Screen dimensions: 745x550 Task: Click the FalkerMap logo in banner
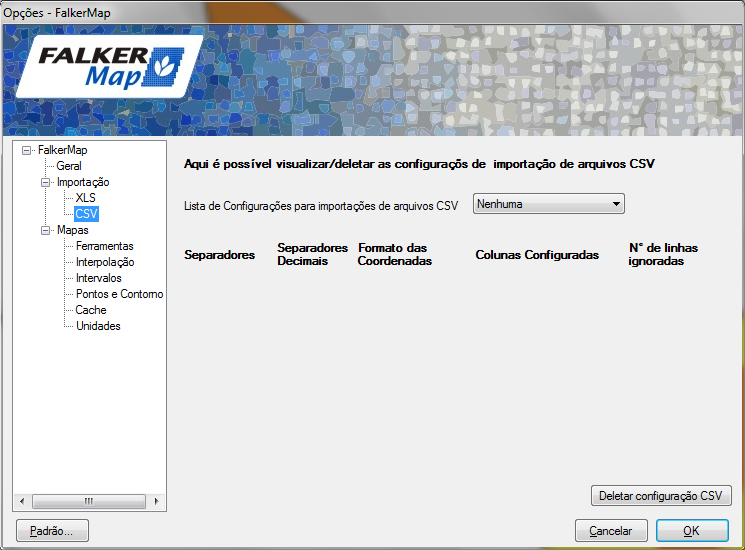(110, 66)
